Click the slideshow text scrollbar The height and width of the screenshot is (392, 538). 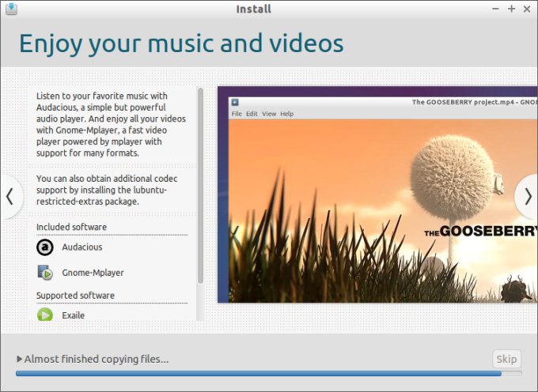tap(200, 186)
